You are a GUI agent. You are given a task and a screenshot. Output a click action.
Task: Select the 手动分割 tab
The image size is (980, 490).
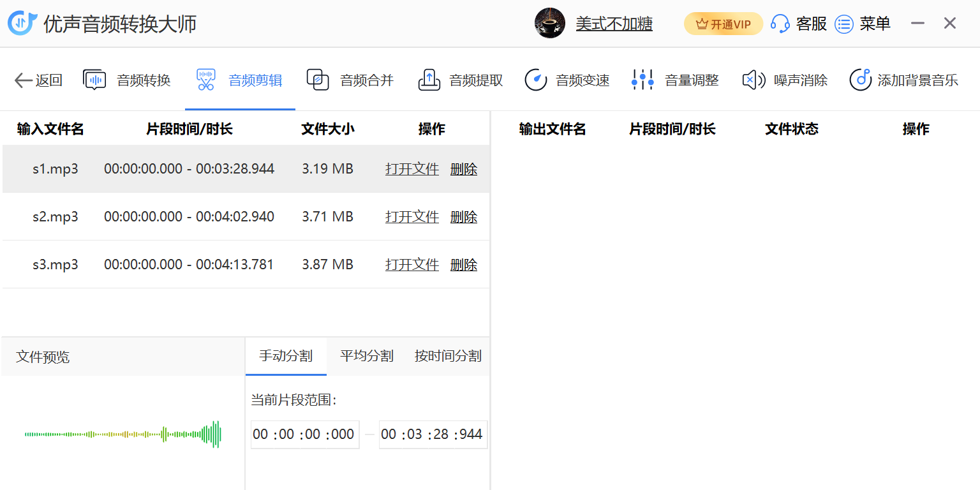pos(286,356)
